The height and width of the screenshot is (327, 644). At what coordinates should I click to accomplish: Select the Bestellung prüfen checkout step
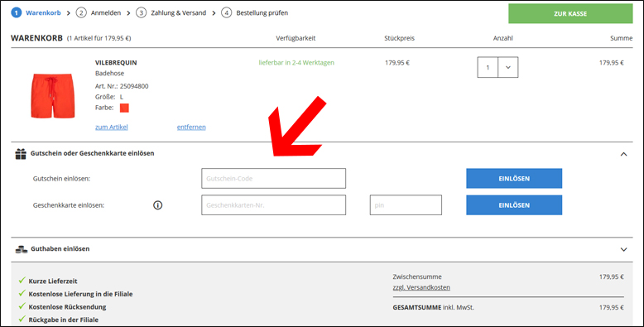pos(262,12)
